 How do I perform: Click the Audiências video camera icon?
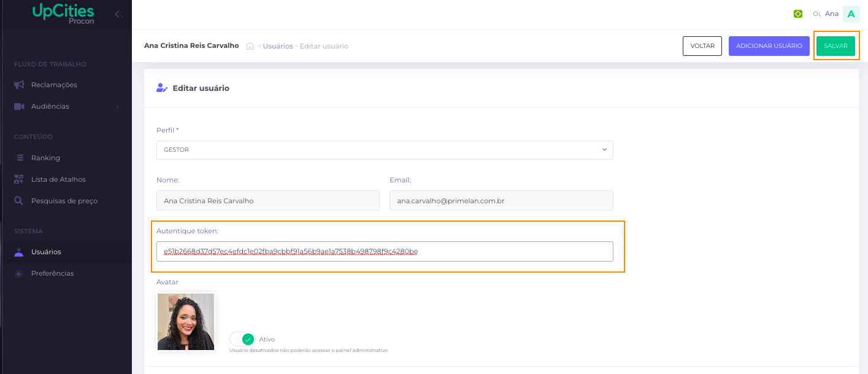[19, 106]
